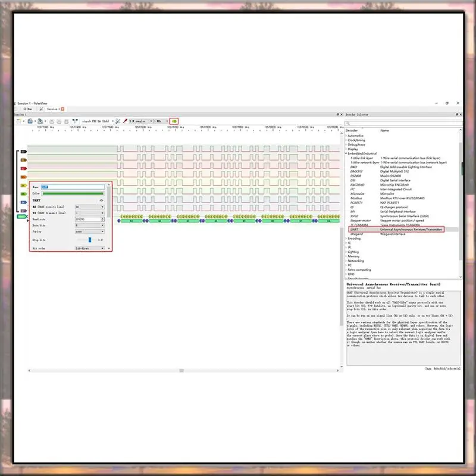This screenshot has height=476, width=476.
Task: Select the blue D6 channel label
Action: click(x=24, y=202)
